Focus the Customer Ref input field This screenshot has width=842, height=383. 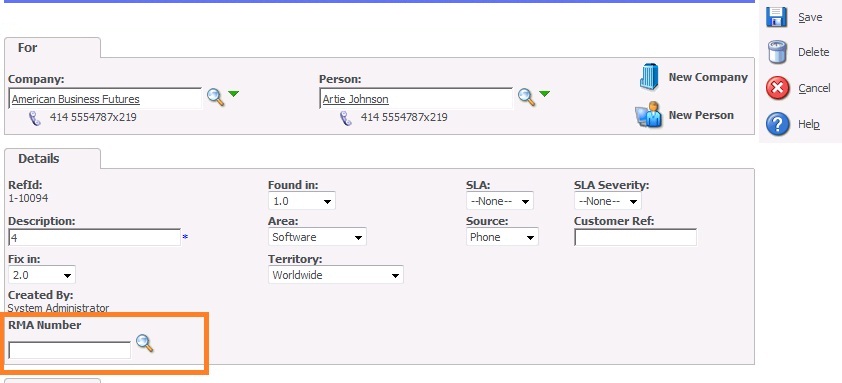(x=635, y=237)
